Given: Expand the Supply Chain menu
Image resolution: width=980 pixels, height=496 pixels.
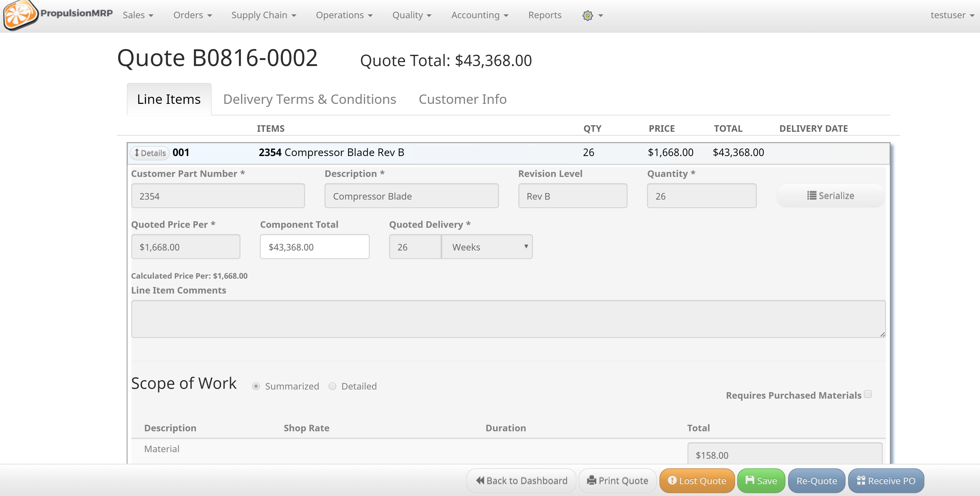Looking at the screenshot, I should pos(263,15).
